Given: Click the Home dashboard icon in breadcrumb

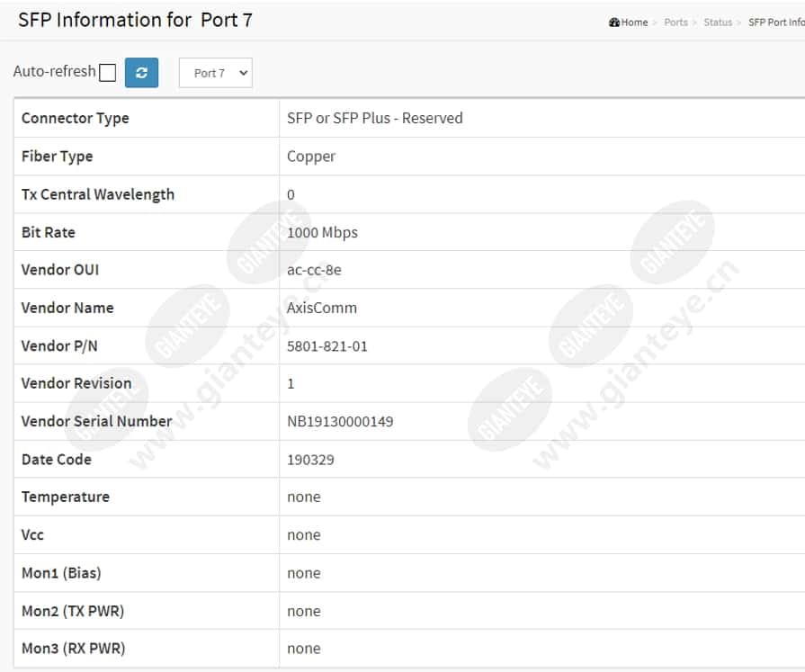Looking at the screenshot, I should pos(614,22).
